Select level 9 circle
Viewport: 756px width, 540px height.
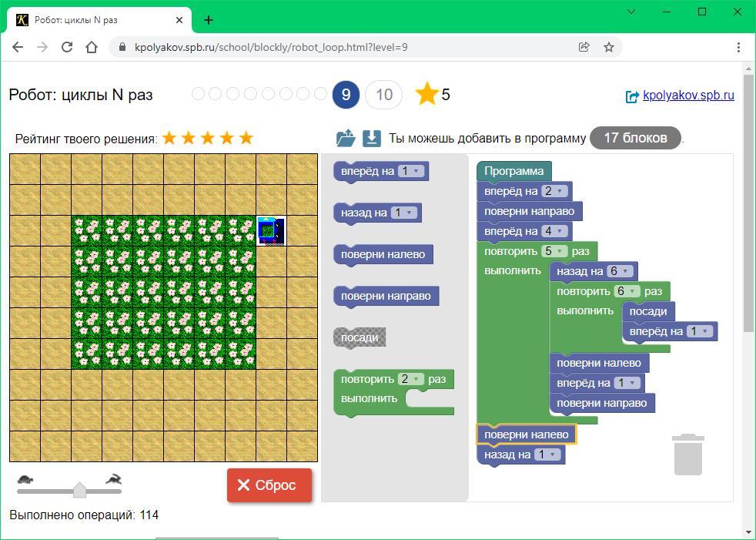click(346, 94)
